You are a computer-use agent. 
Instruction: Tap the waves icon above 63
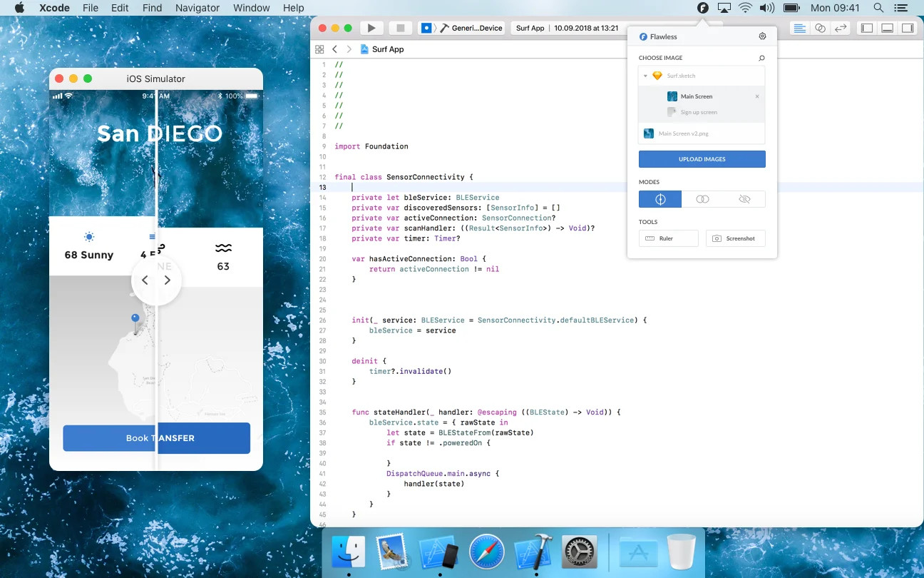click(223, 248)
